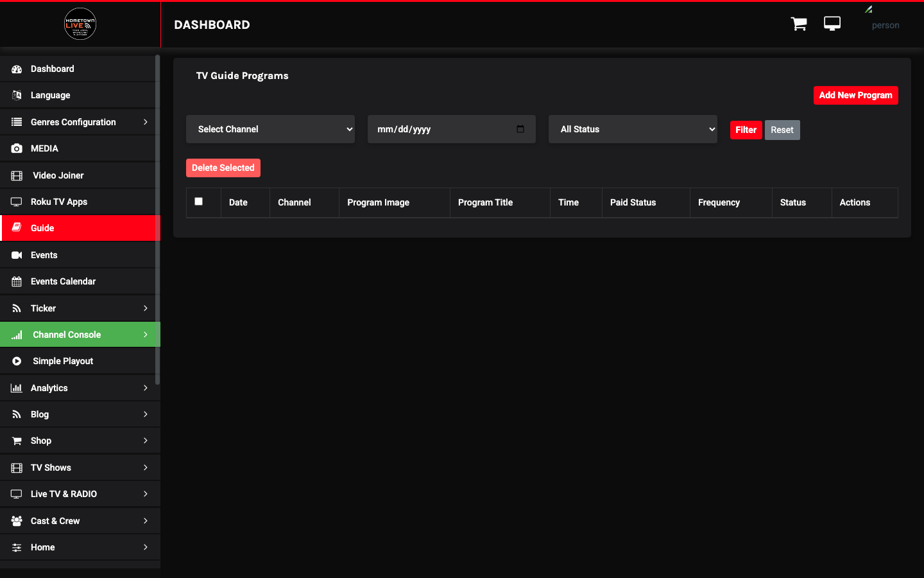924x578 pixels.
Task: Click the play icon next to Simple Playout
Action: 17,361
